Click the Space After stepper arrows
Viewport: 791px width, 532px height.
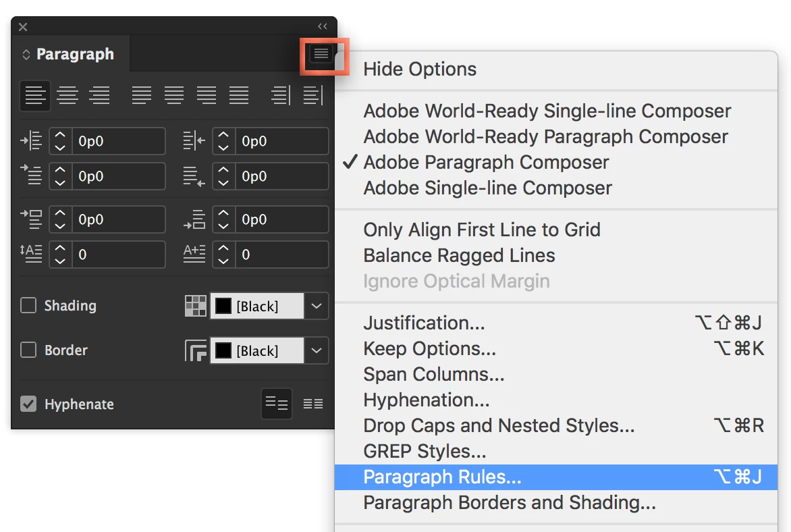point(223,219)
